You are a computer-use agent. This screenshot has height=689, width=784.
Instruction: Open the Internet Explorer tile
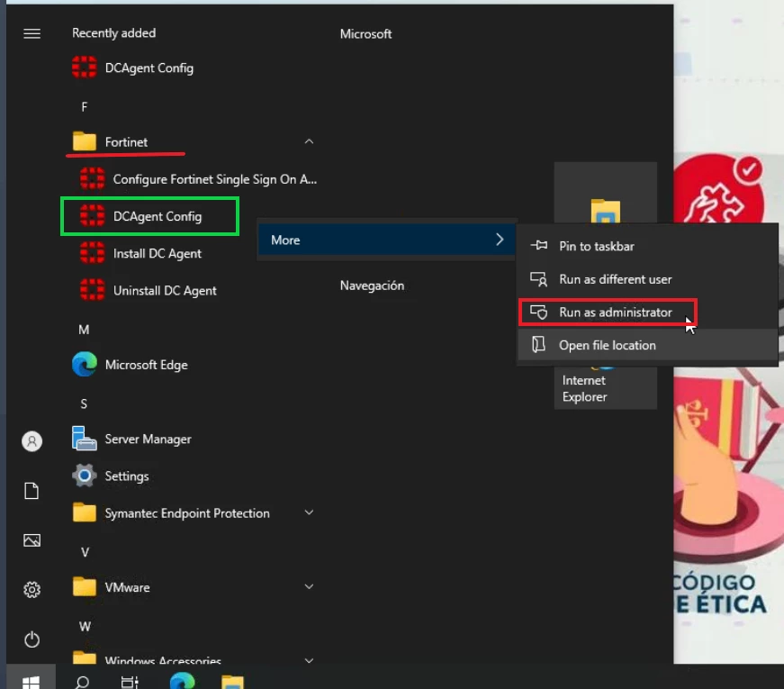(606, 388)
